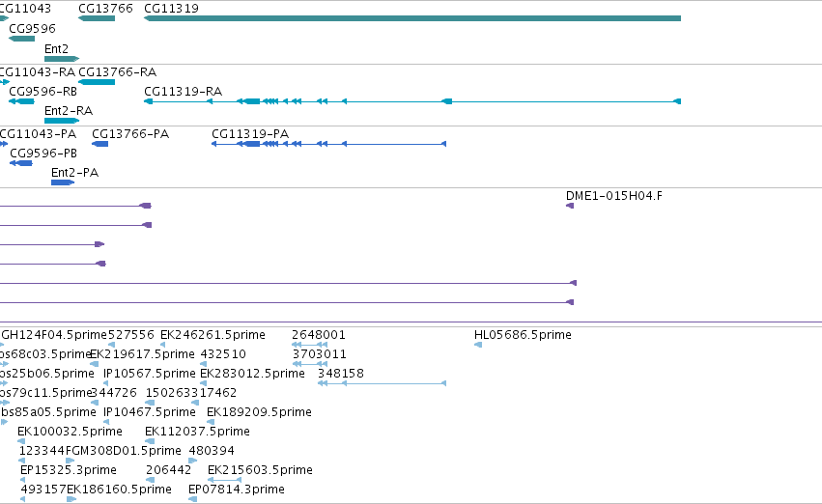Select the 317462 feature
822x504 pixels.
point(195,403)
